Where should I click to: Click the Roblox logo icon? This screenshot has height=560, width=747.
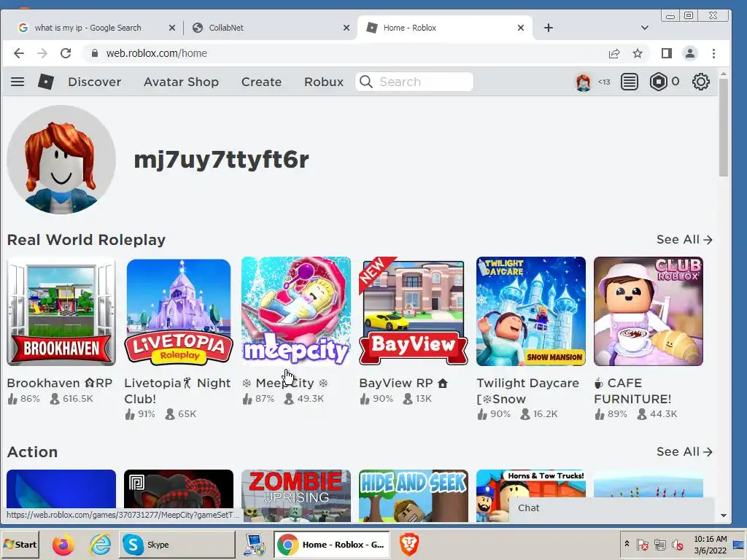(46, 82)
